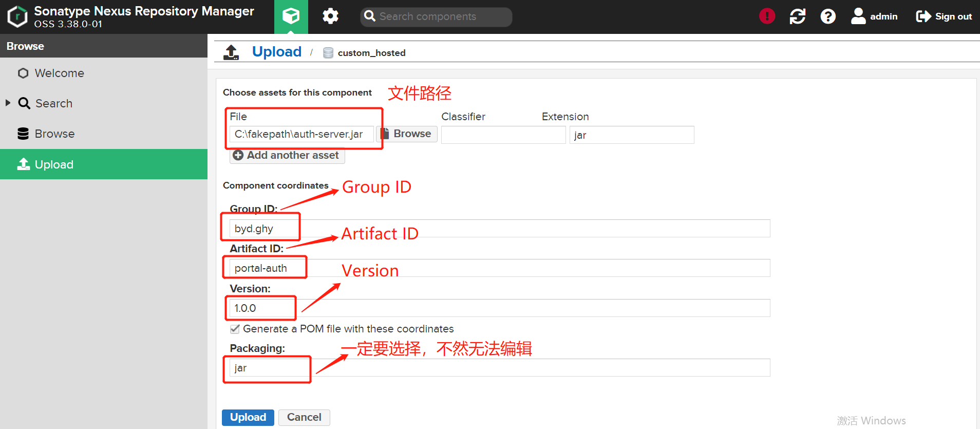Click custom_hosted repository breadcrumb
This screenshot has width=980, height=429.
371,53
